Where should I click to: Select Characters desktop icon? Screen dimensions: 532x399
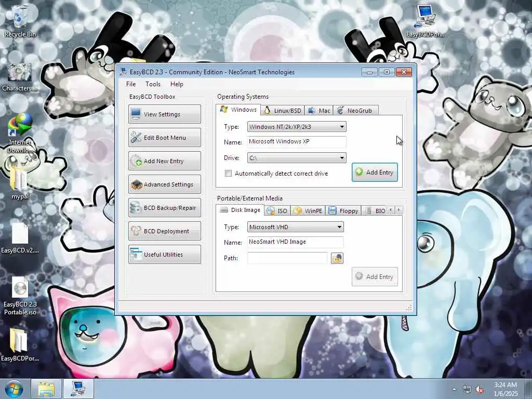[19, 77]
